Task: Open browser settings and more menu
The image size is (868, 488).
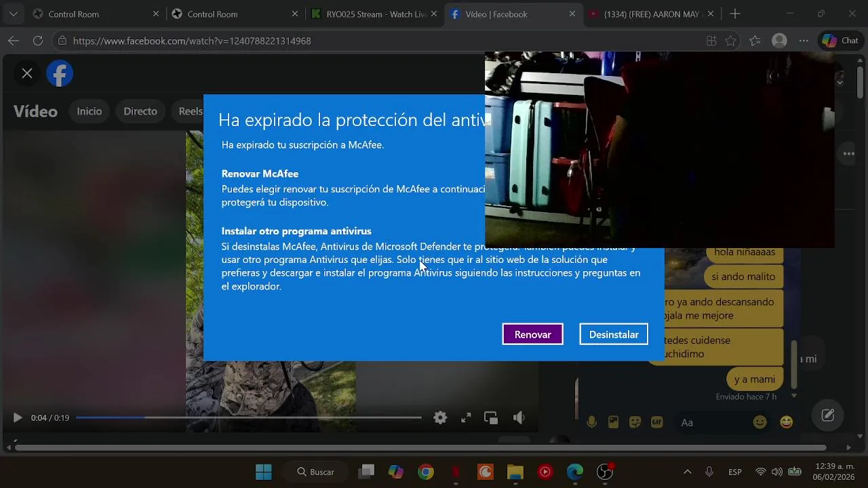Action: point(804,41)
